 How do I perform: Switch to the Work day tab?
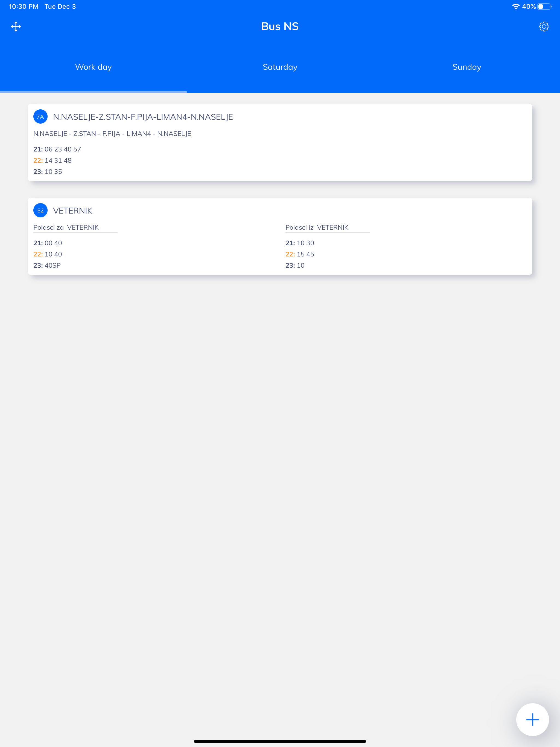point(93,67)
